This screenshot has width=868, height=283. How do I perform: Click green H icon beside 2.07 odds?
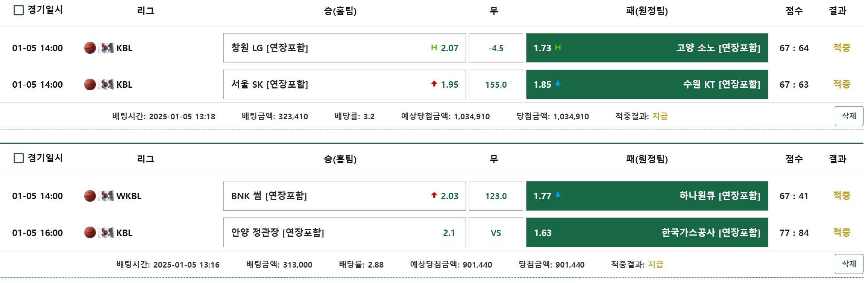(x=434, y=47)
